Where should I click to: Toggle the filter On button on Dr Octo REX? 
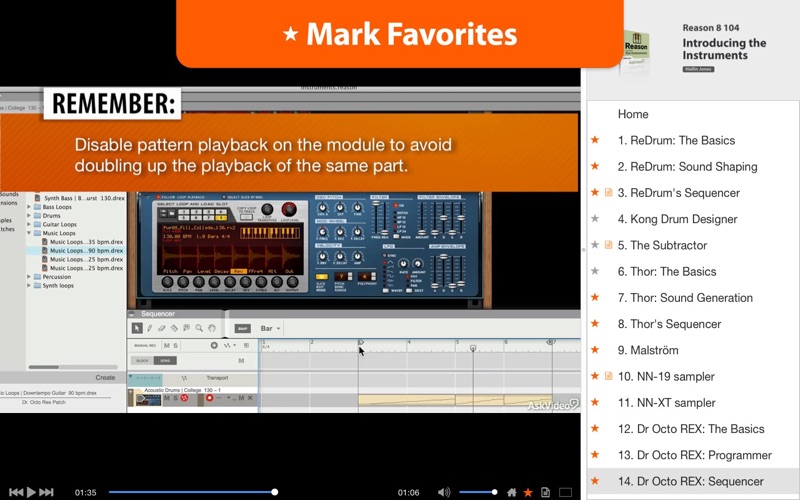[398, 205]
